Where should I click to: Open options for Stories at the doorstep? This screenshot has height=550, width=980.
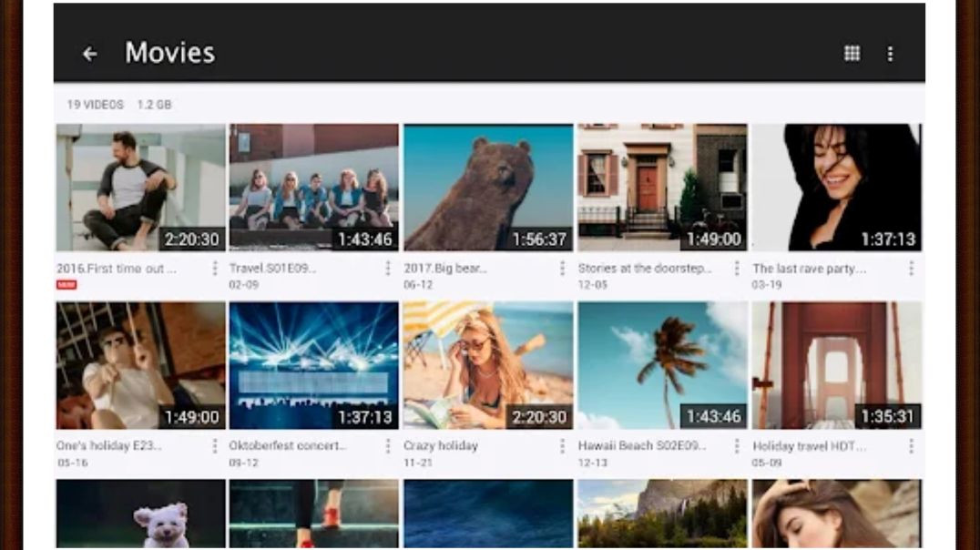736,269
